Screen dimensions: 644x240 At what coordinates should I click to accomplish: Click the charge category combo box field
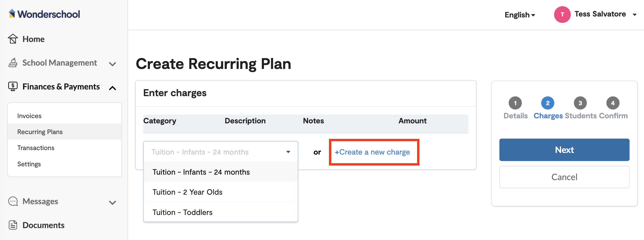(220, 152)
